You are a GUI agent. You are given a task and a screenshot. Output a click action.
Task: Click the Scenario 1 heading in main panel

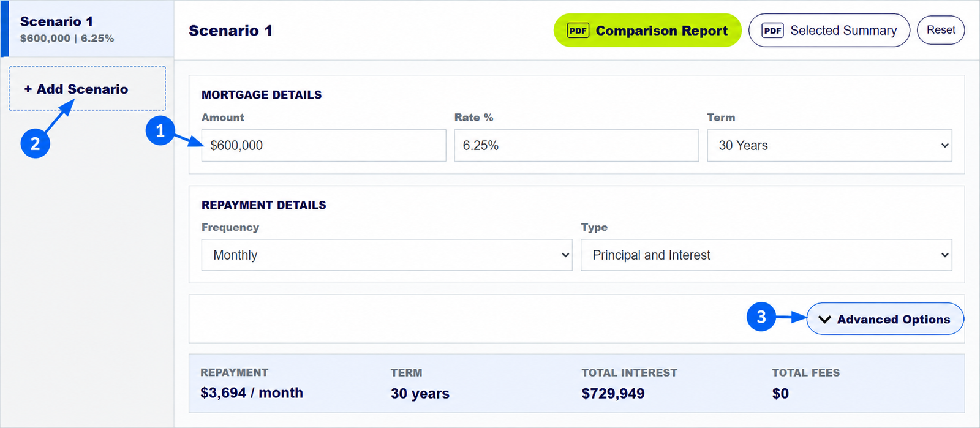[230, 31]
